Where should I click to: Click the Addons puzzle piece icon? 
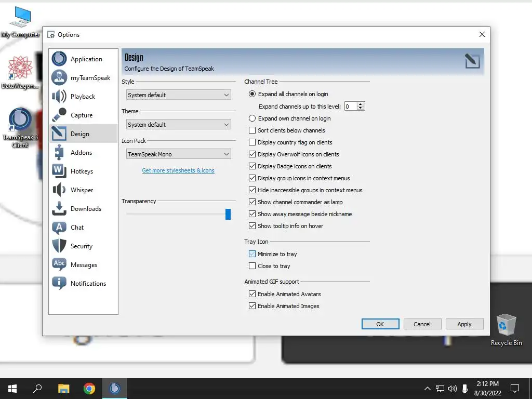(59, 152)
